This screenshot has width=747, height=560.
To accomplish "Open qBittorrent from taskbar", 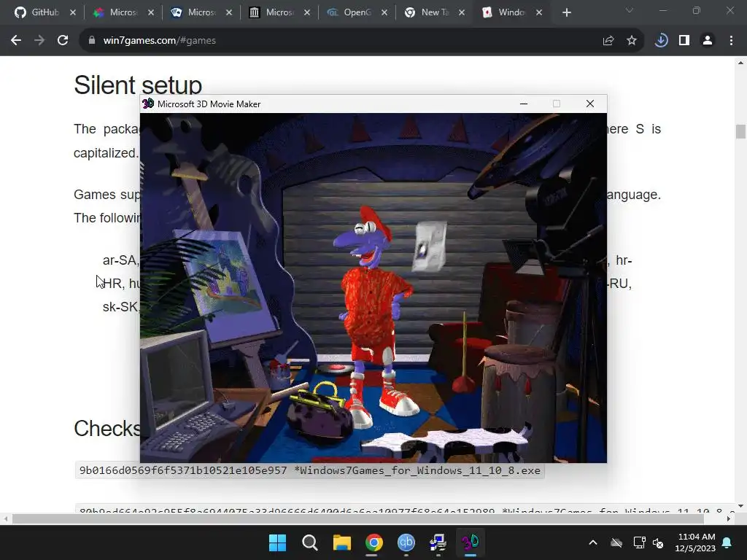I will [x=406, y=542].
